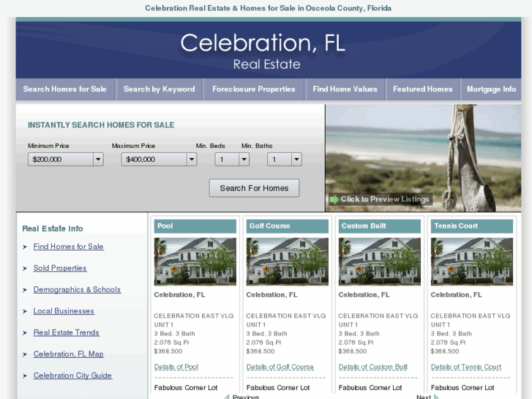Click the bullet arrow next to Celebration, FL Map
Image resolution: width=532 pixels, height=399 pixels.
pyautogui.click(x=24, y=354)
